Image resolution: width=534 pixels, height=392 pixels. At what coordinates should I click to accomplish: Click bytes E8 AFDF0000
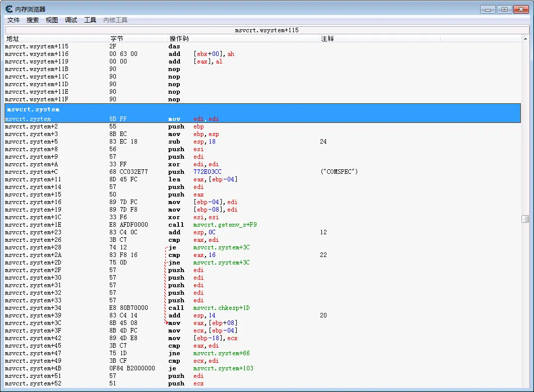pyautogui.click(x=129, y=225)
